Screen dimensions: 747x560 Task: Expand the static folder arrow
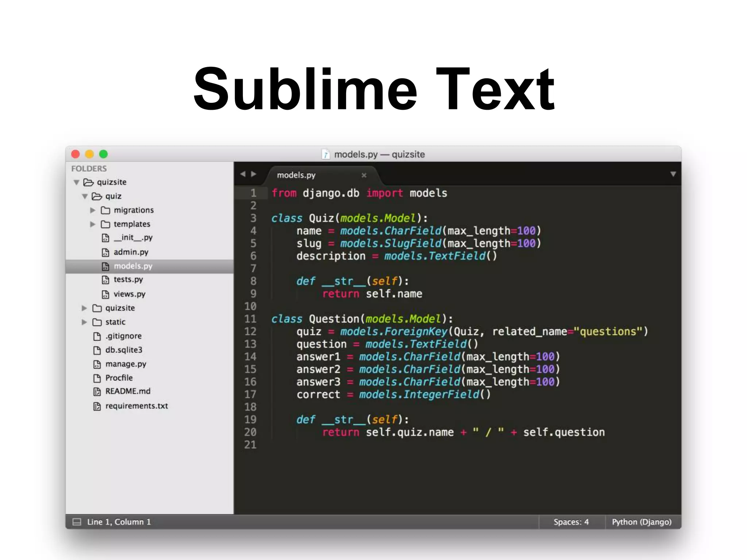(x=84, y=322)
